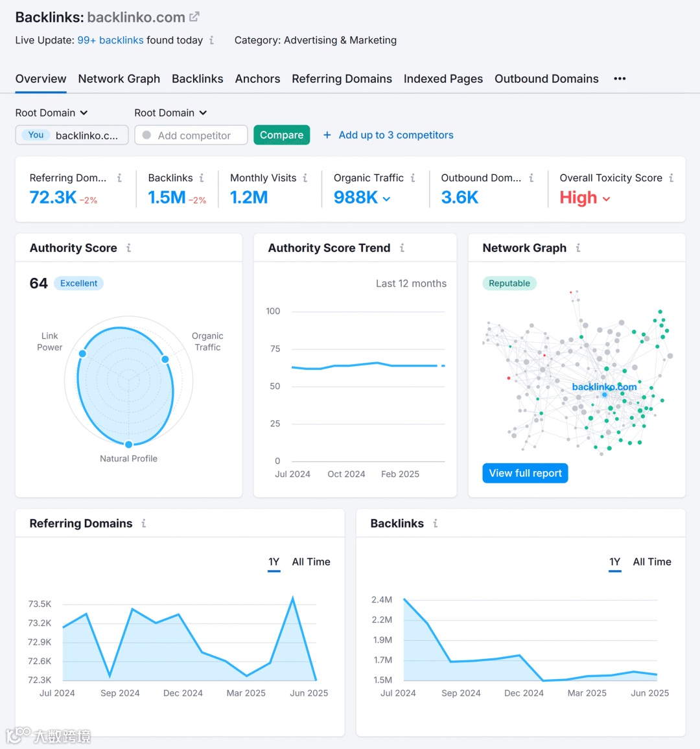Screen dimensions: 700x749
Task: Click info icon next to Authority Score heading
Action: click(x=128, y=248)
